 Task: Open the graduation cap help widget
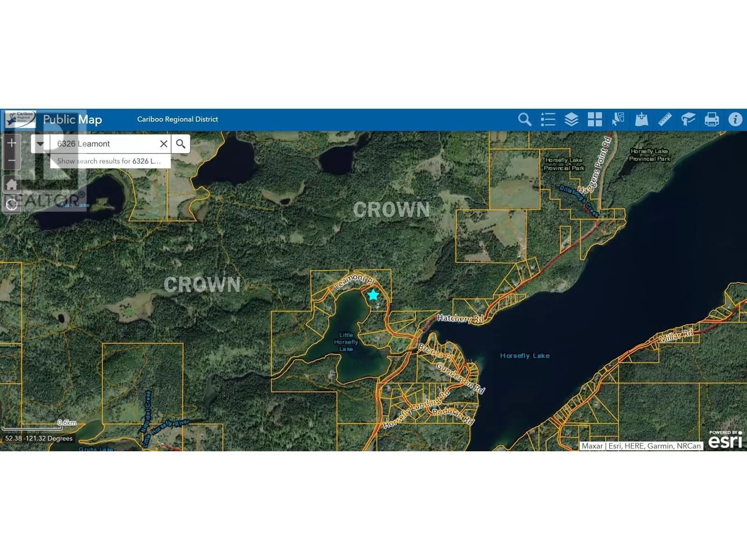[x=688, y=119]
